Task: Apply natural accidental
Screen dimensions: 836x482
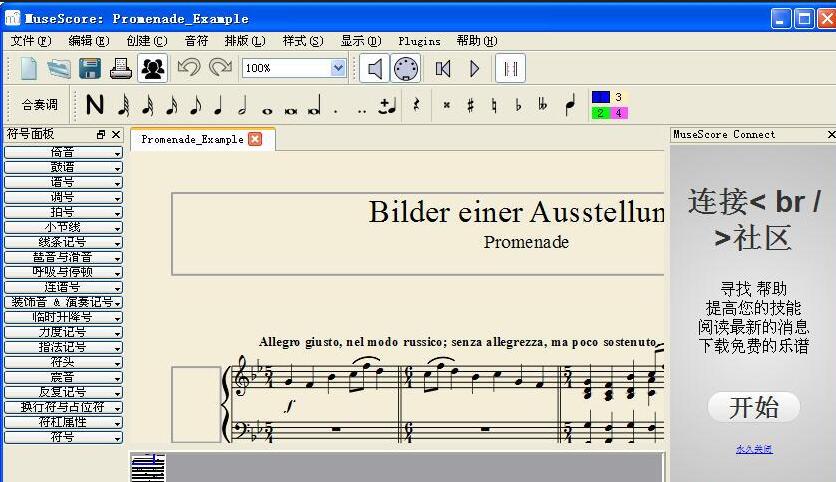Action: coord(494,105)
